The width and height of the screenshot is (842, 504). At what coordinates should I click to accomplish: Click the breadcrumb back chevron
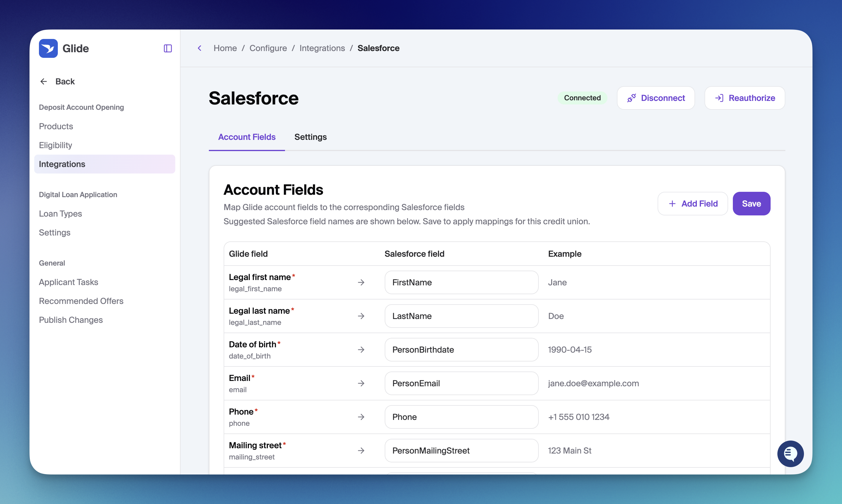(x=200, y=48)
